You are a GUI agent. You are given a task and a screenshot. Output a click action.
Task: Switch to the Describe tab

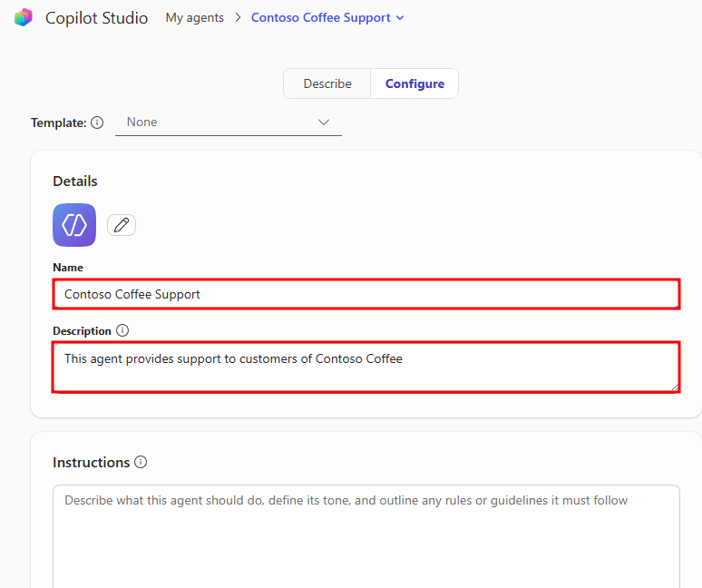point(327,83)
